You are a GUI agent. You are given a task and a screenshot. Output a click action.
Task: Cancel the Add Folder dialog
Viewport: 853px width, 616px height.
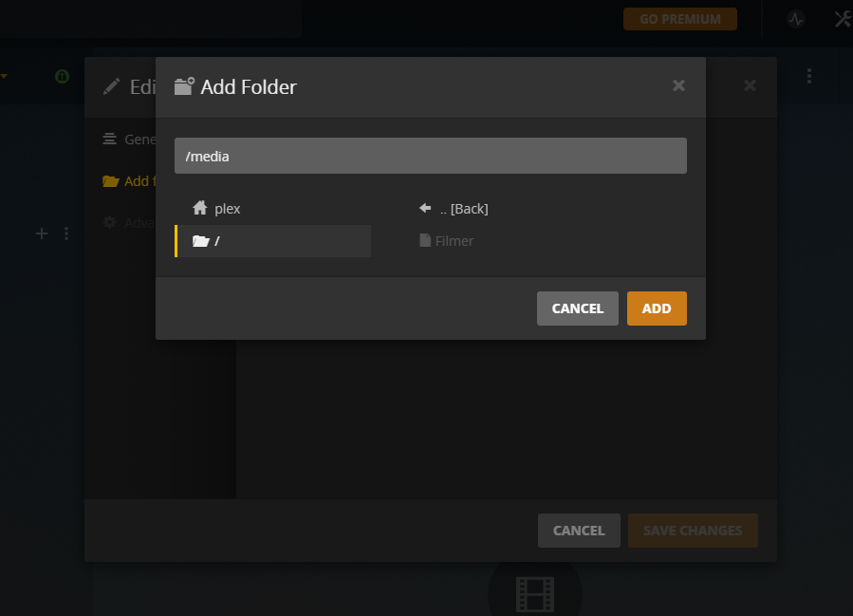point(577,308)
